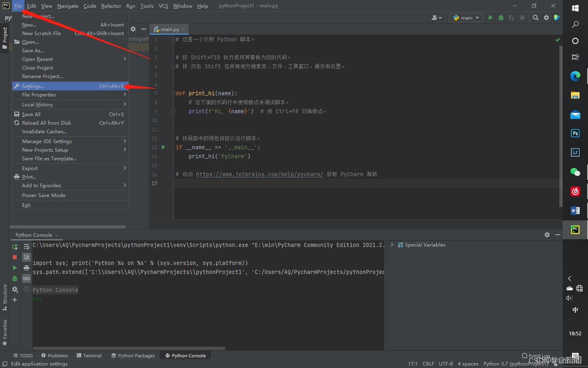Open WeChat from the taskbar
The image size is (588, 368).
click(575, 172)
